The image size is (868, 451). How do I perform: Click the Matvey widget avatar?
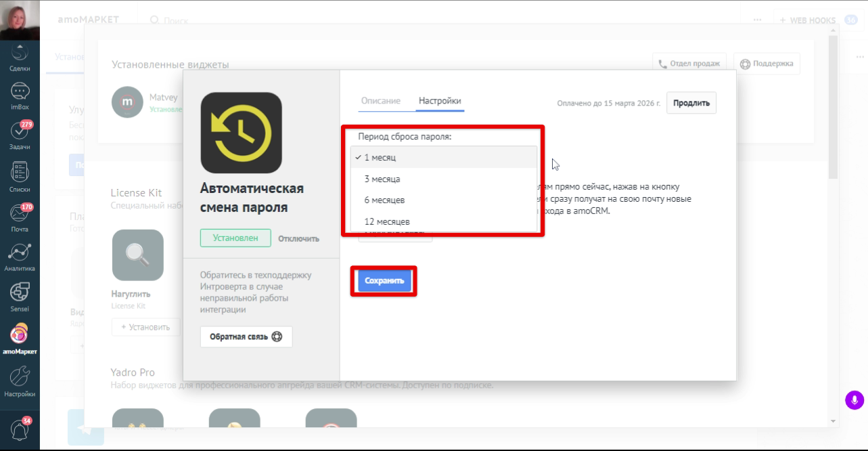click(127, 102)
